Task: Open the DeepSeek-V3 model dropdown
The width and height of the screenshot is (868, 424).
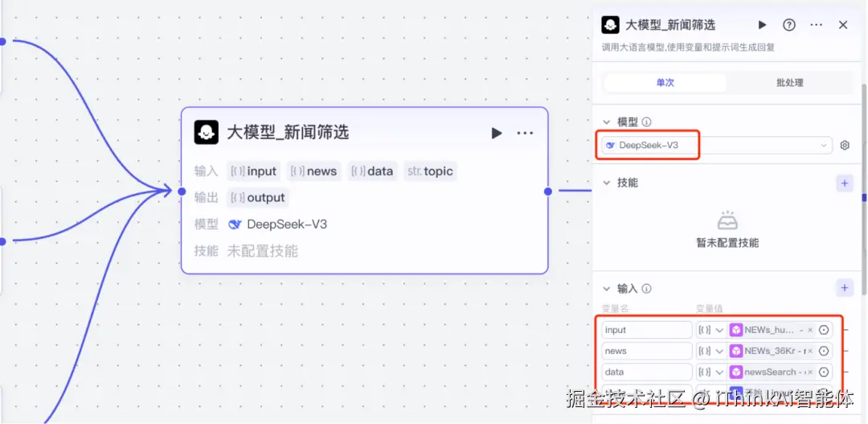Action: click(x=717, y=145)
